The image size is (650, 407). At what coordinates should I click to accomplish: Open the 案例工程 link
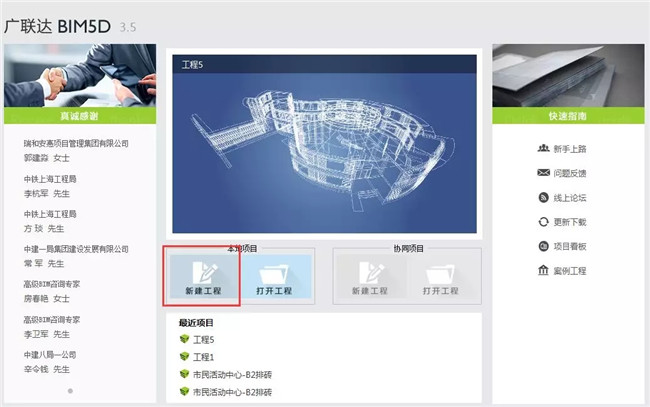click(570, 271)
